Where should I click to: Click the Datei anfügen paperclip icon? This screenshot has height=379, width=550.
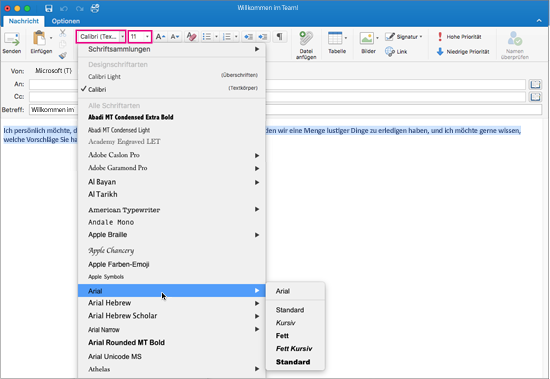click(306, 39)
